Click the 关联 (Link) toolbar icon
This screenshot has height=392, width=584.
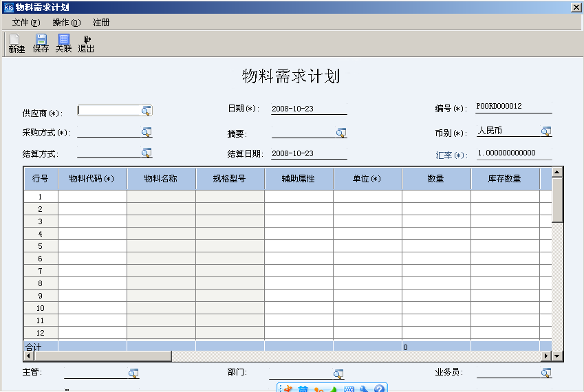(63, 43)
